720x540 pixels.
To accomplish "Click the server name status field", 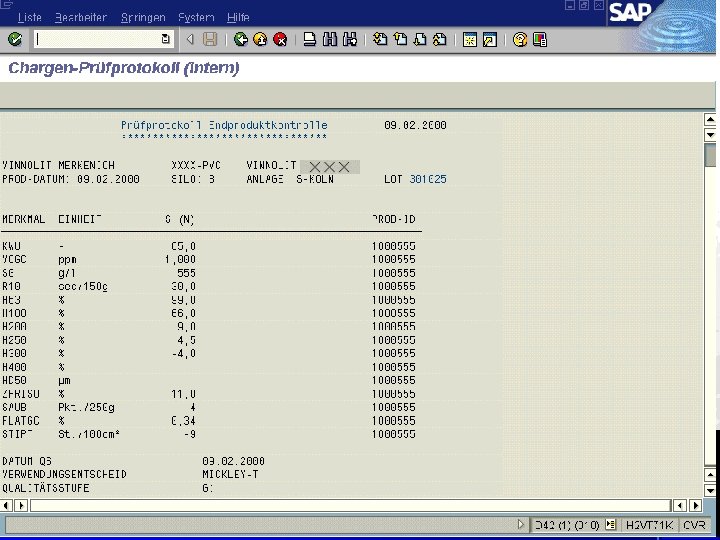I will [x=649, y=525].
